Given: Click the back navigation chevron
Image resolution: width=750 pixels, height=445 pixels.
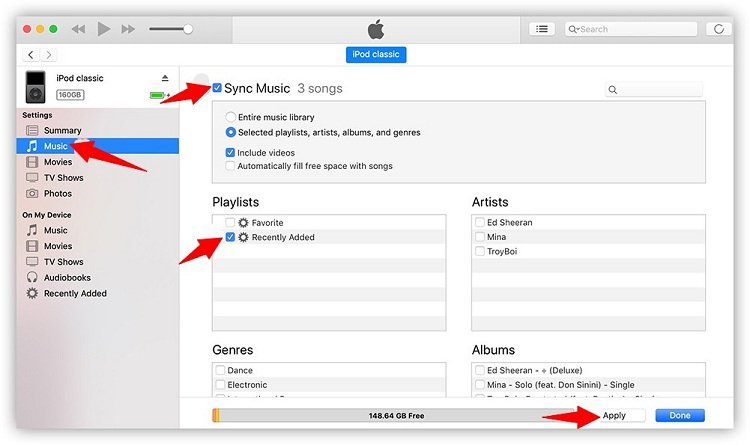Looking at the screenshot, I should click(31, 54).
